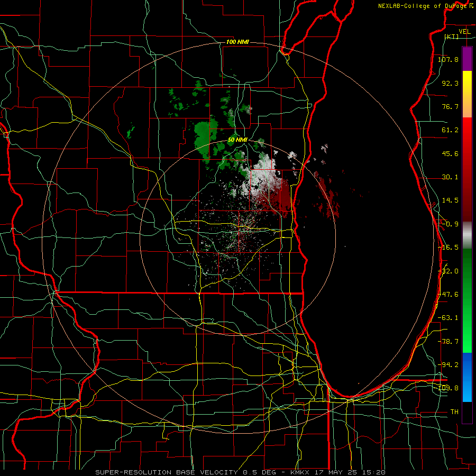Select the 14.5 velocity scale value
The height and width of the screenshot is (476, 476).
(x=450, y=200)
